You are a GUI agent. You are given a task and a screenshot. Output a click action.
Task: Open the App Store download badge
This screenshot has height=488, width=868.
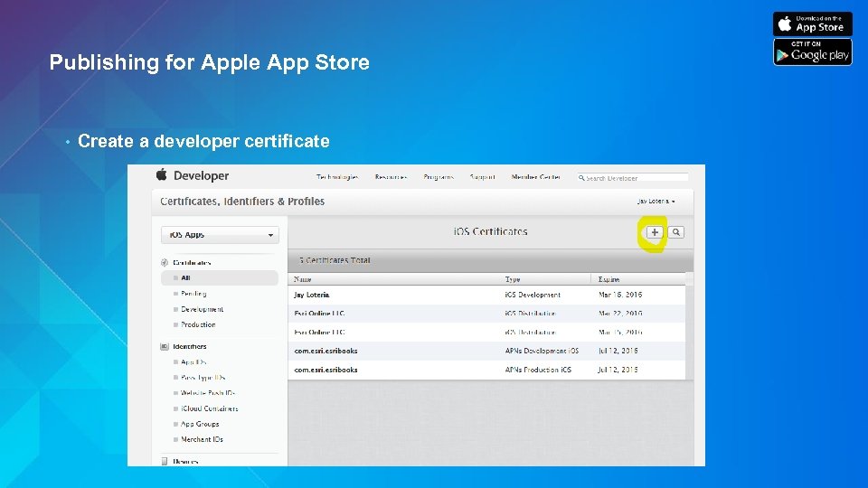point(812,23)
